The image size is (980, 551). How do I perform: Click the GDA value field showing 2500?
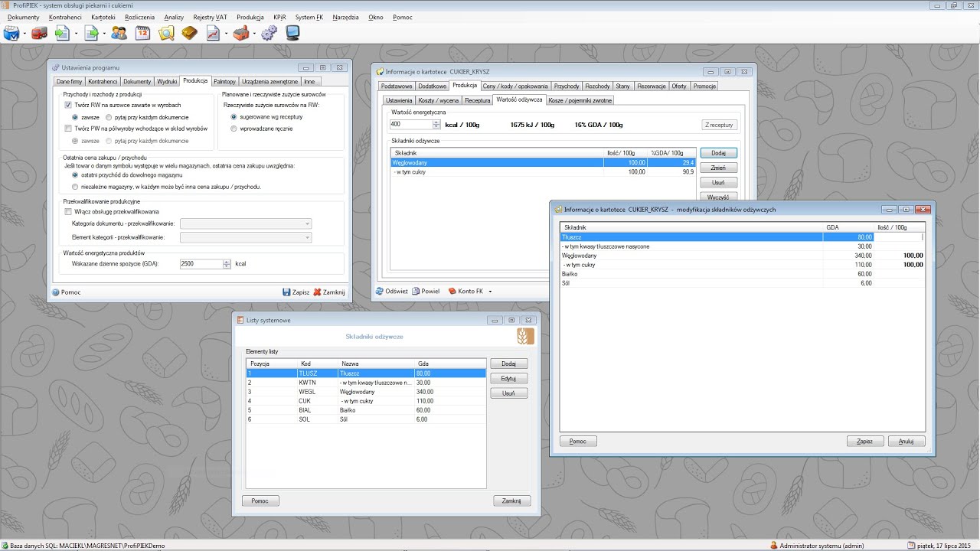(x=201, y=263)
